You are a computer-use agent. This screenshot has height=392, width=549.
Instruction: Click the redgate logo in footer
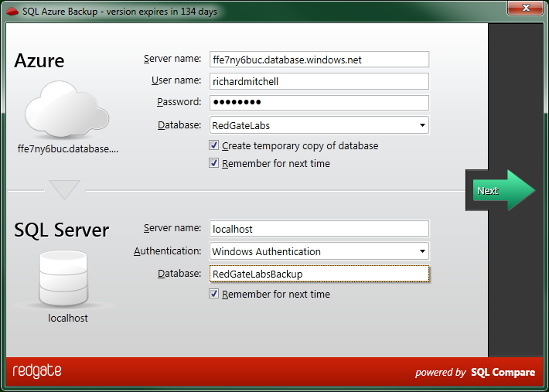(37, 372)
